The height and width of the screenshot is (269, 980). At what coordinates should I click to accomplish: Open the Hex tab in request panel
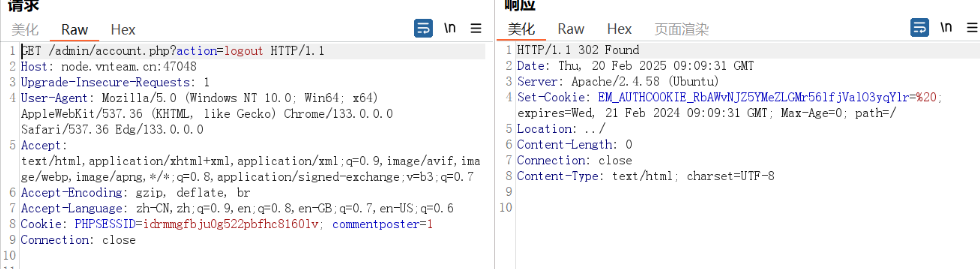tap(123, 30)
